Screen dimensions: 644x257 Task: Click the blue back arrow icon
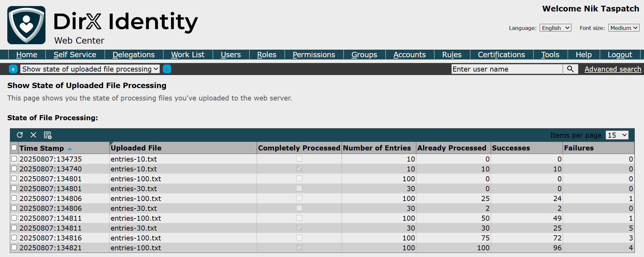click(x=13, y=69)
